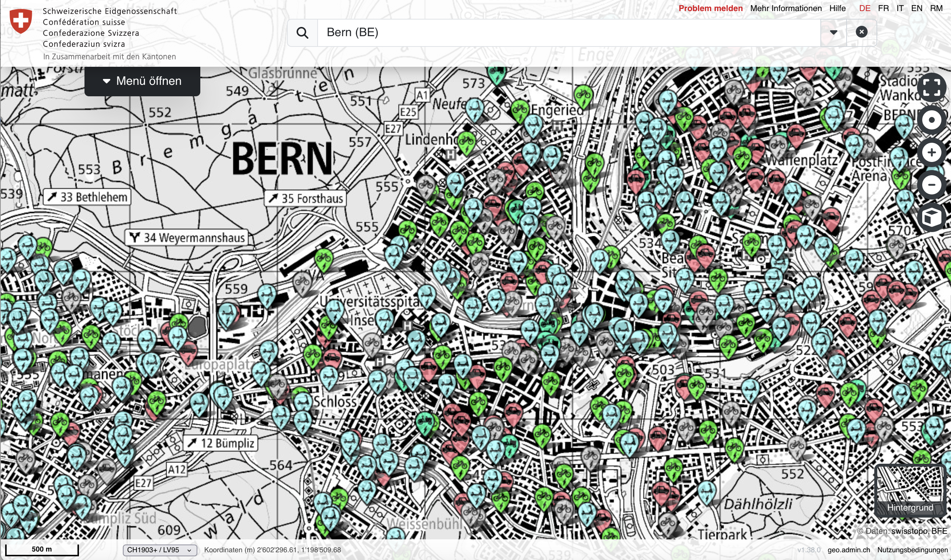Activate the geolocation button
Image resolution: width=951 pixels, height=560 pixels.
(x=931, y=120)
